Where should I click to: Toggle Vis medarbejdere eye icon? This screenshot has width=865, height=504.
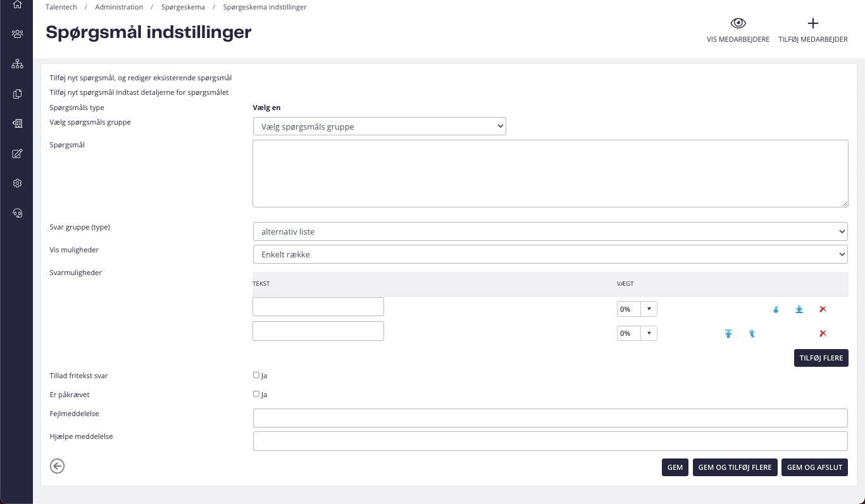click(738, 24)
